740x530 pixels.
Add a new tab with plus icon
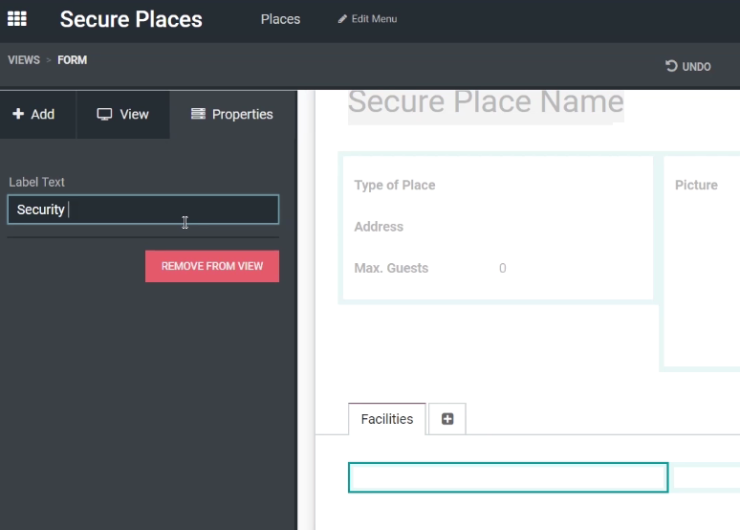click(447, 419)
